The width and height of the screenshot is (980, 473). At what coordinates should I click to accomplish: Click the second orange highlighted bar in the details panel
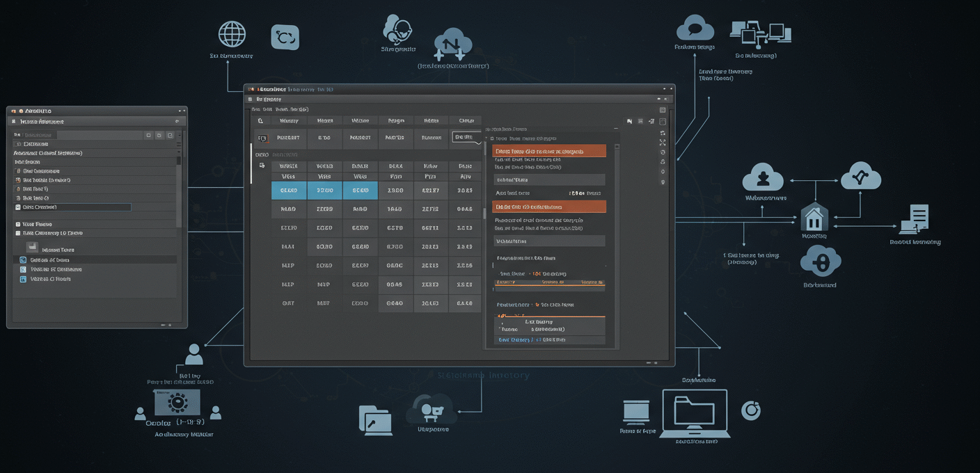[x=548, y=207]
